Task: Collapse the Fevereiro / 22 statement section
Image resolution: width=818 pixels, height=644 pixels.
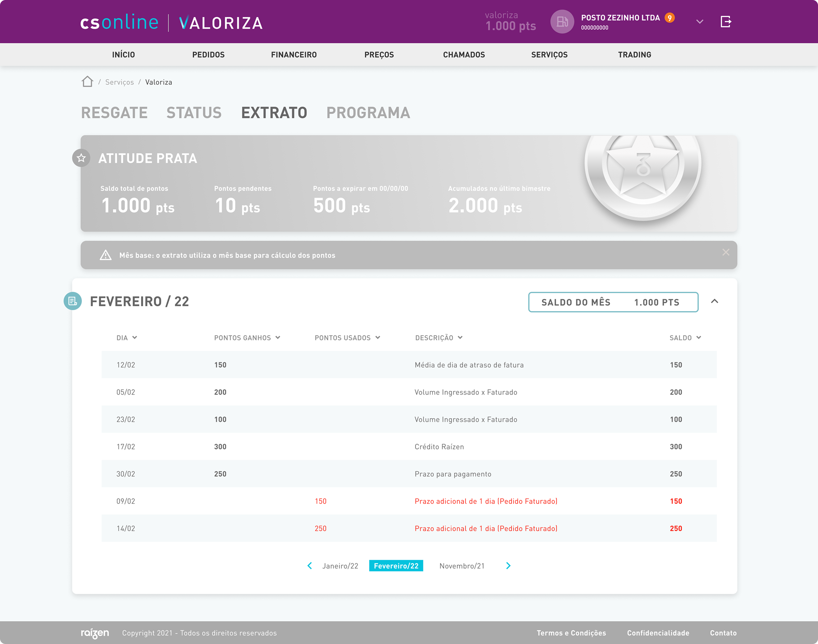Action: pos(714,301)
